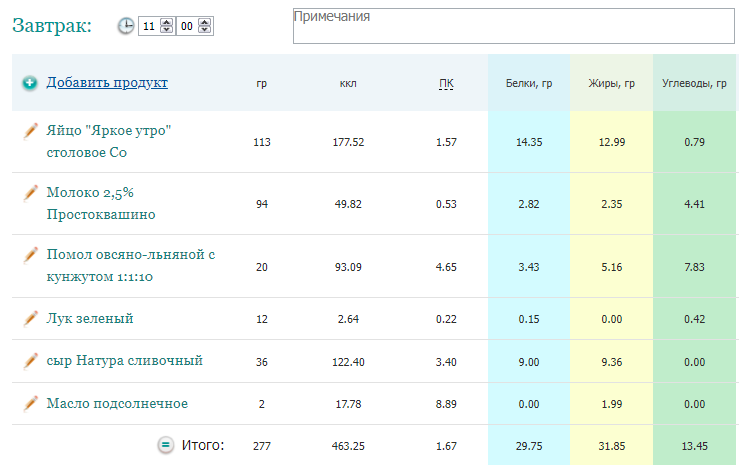Image resolution: width=739 pixels, height=467 pixels.
Task: Click the Завтрак heading
Action: click(52, 25)
